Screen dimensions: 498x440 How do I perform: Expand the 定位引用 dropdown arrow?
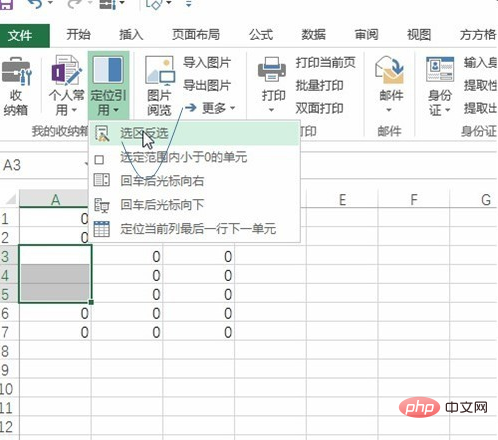point(116,110)
